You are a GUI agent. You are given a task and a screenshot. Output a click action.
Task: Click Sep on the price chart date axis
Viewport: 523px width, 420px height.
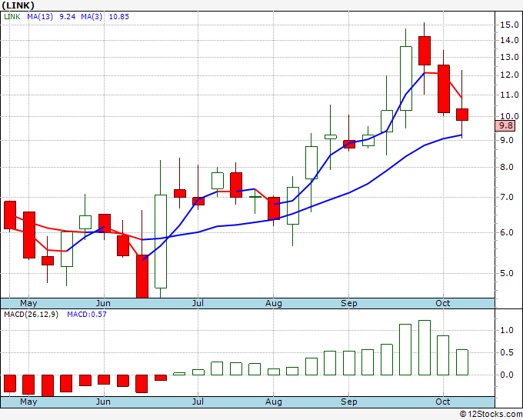349,304
